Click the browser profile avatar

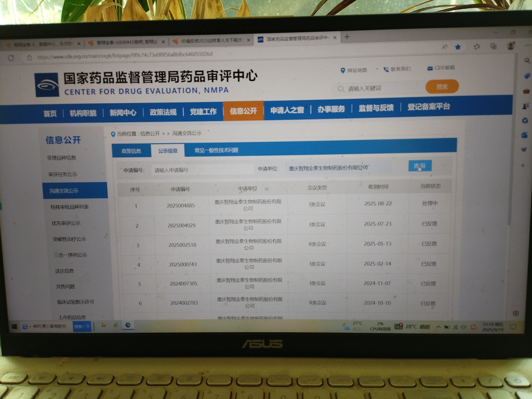point(511,46)
